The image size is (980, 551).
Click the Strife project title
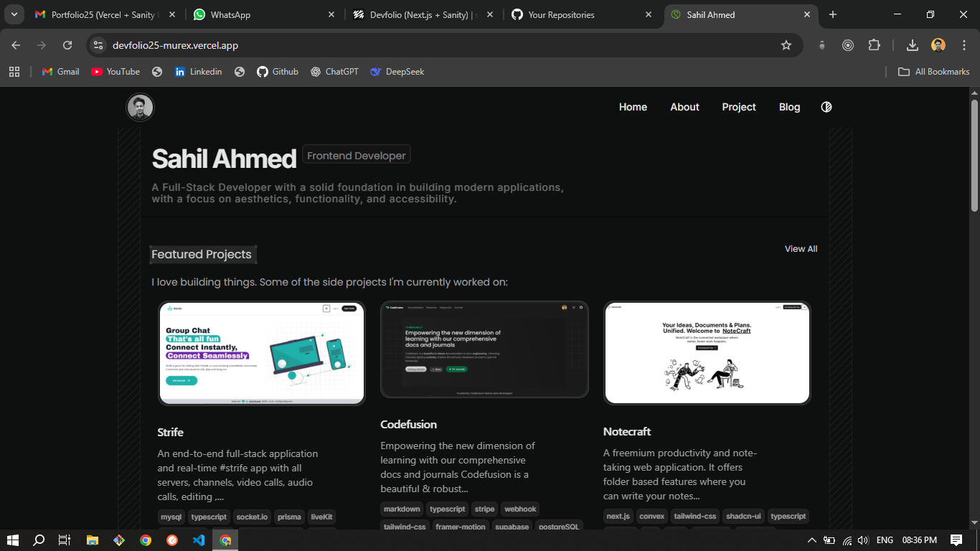pos(171,433)
